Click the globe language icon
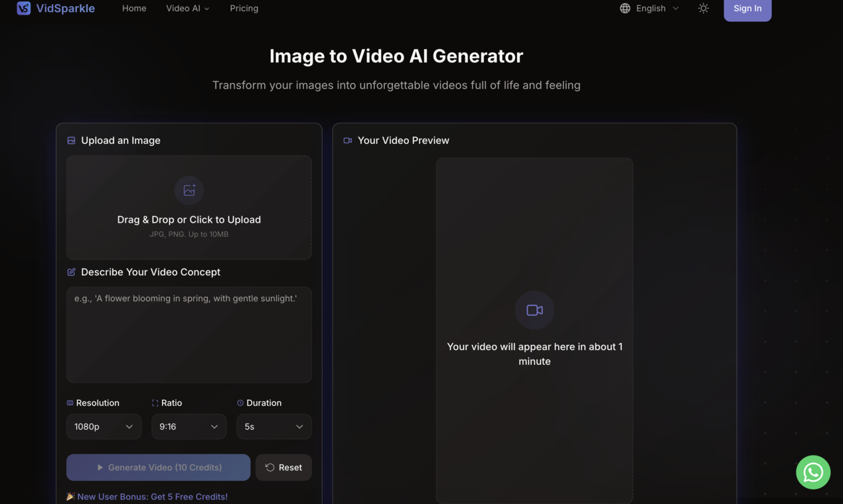843x504 pixels. point(625,8)
